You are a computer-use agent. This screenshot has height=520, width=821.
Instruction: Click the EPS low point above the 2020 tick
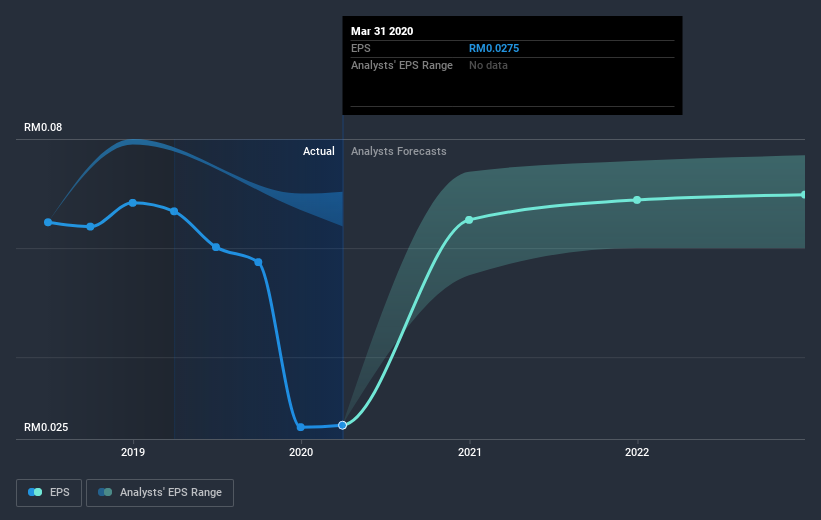click(x=300, y=427)
